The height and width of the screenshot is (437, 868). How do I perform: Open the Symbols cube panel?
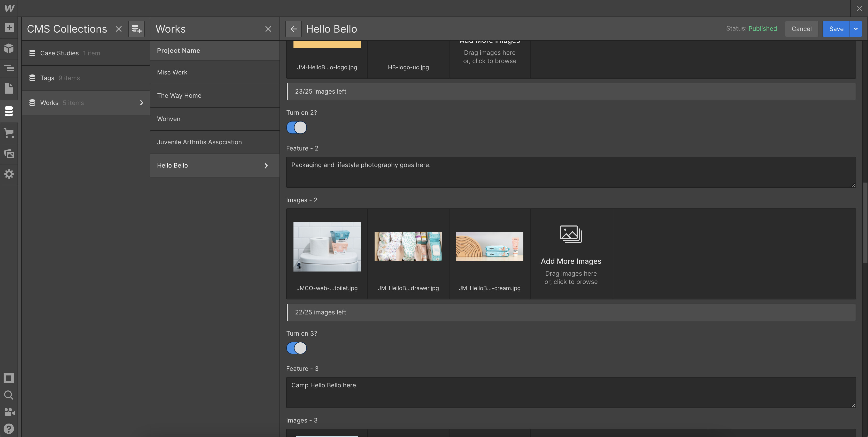tap(9, 48)
